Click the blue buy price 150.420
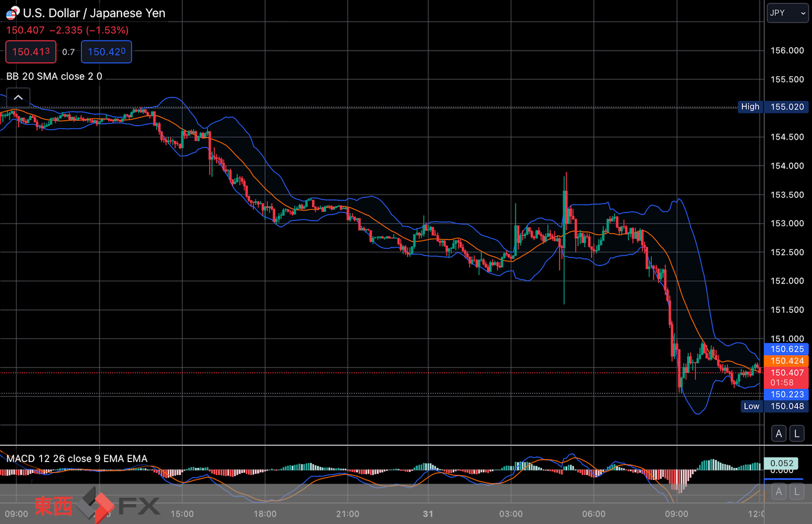Viewport: 812px width, 524px height. (107, 51)
